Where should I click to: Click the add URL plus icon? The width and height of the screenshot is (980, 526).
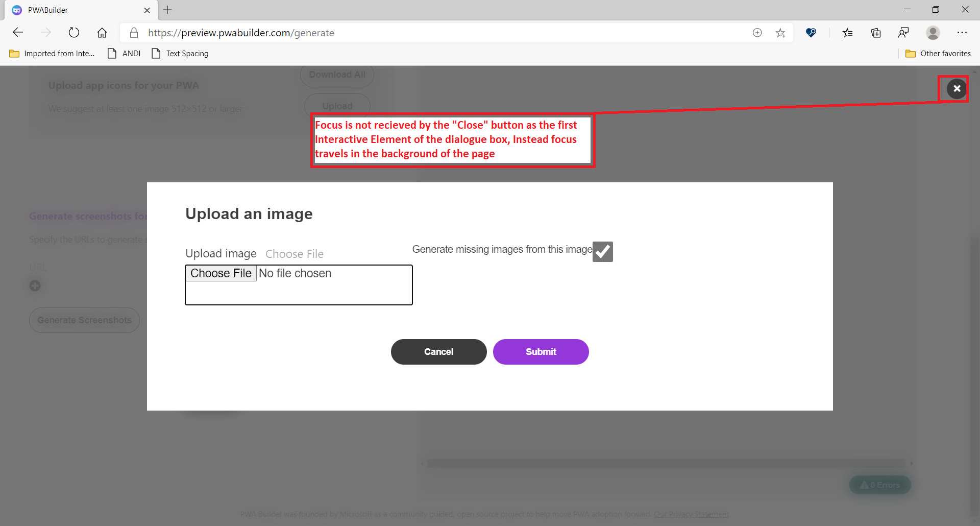pyautogui.click(x=35, y=285)
